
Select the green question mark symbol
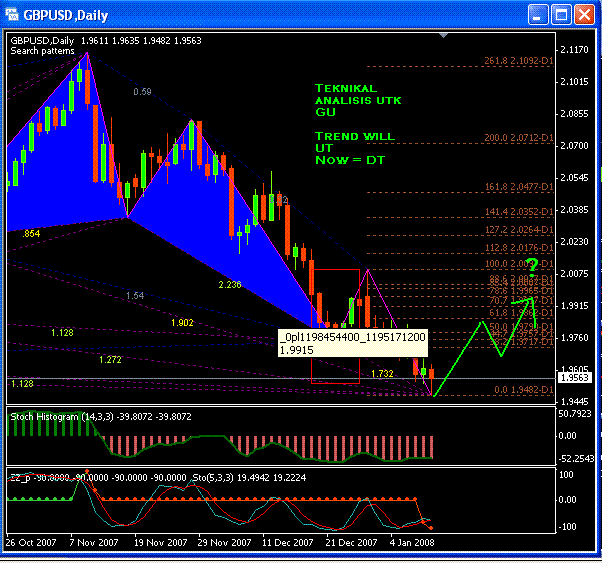(532, 267)
